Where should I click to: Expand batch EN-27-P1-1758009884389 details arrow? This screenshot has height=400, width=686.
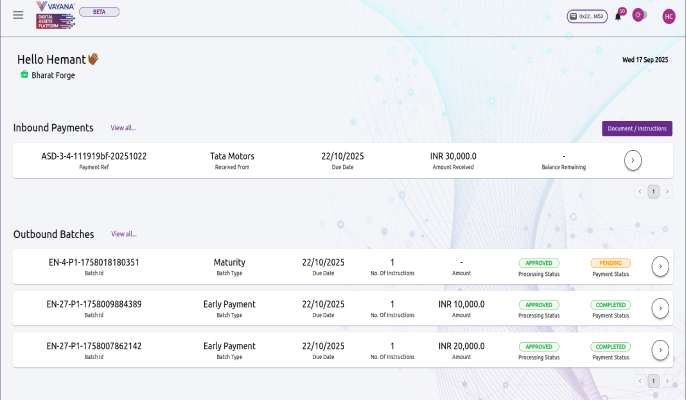tap(659, 308)
